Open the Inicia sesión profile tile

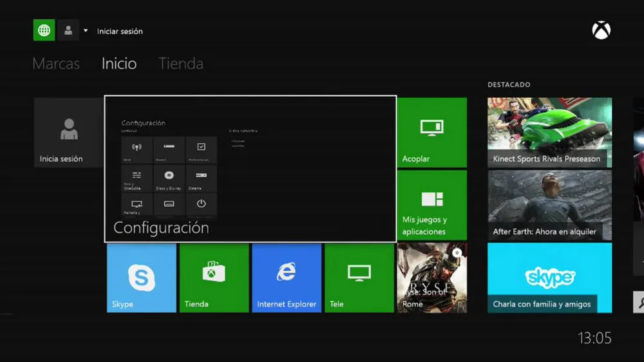click(x=69, y=132)
